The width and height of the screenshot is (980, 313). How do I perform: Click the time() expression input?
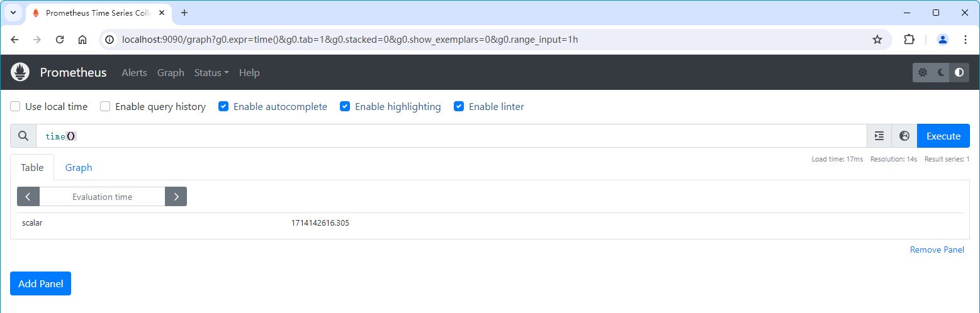coord(451,136)
